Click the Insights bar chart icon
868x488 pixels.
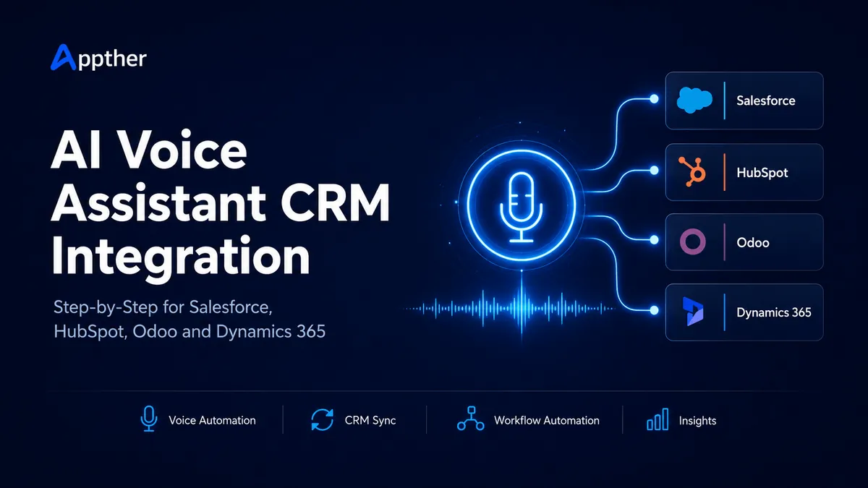(x=657, y=420)
